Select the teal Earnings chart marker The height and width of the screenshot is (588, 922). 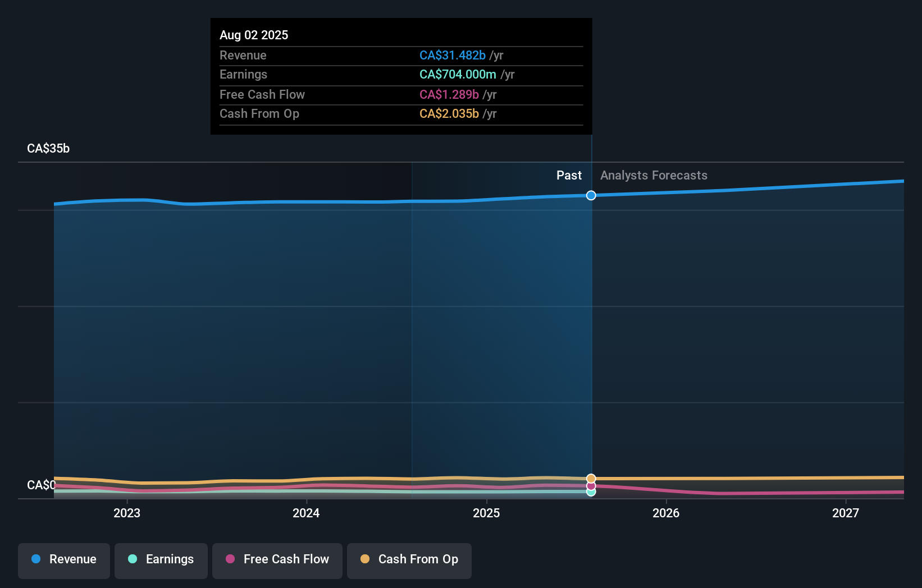[x=591, y=492]
